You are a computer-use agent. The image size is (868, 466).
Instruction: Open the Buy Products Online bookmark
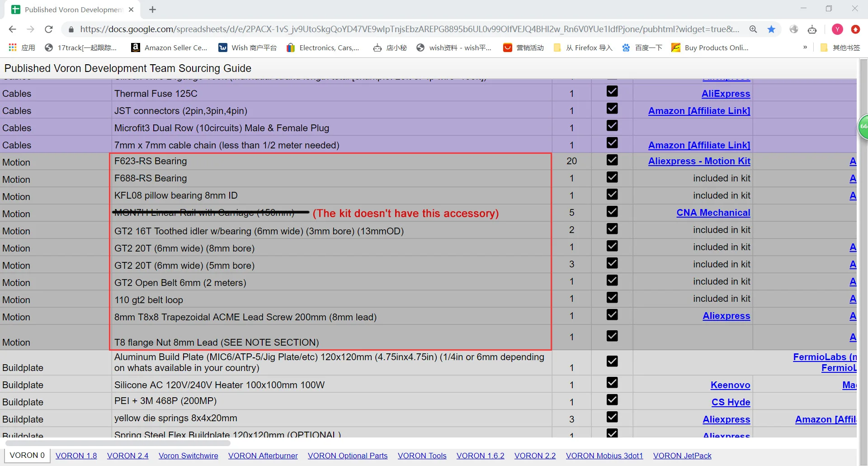pos(710,48)
